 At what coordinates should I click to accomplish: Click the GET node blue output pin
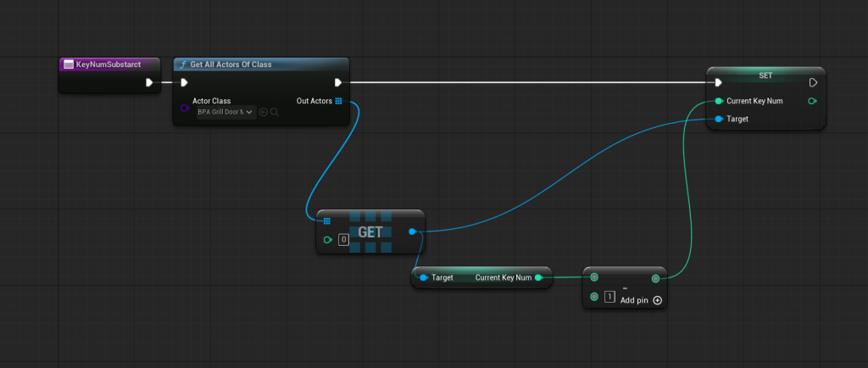coord(412,231)
